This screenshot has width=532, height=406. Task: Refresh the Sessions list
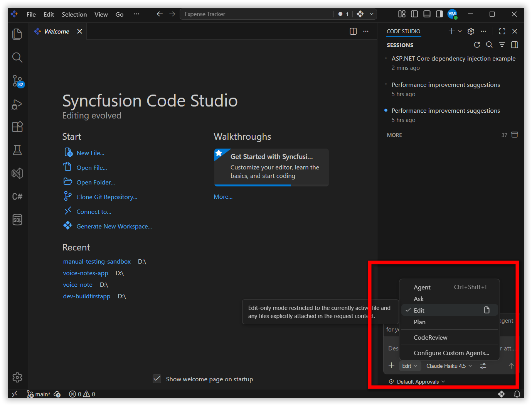pyautogui.click(x=477, y=45)
